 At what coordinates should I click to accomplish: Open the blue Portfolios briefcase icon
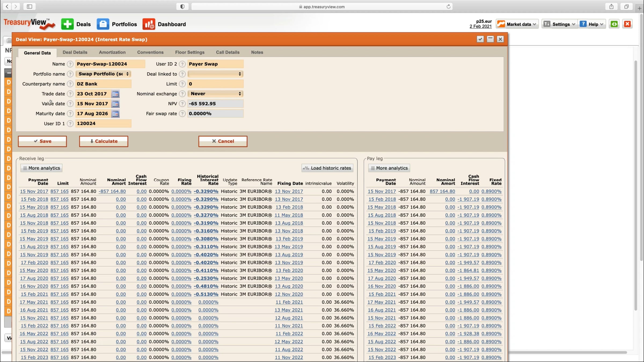click(x=103, y=24)
